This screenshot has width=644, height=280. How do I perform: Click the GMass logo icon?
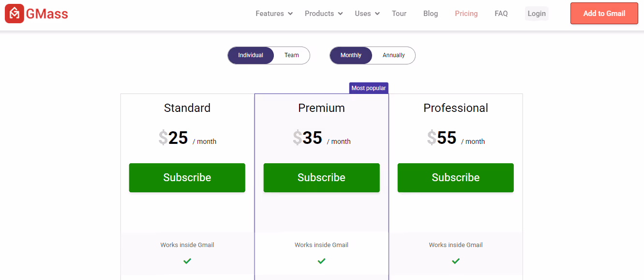[x=14, y=13]
